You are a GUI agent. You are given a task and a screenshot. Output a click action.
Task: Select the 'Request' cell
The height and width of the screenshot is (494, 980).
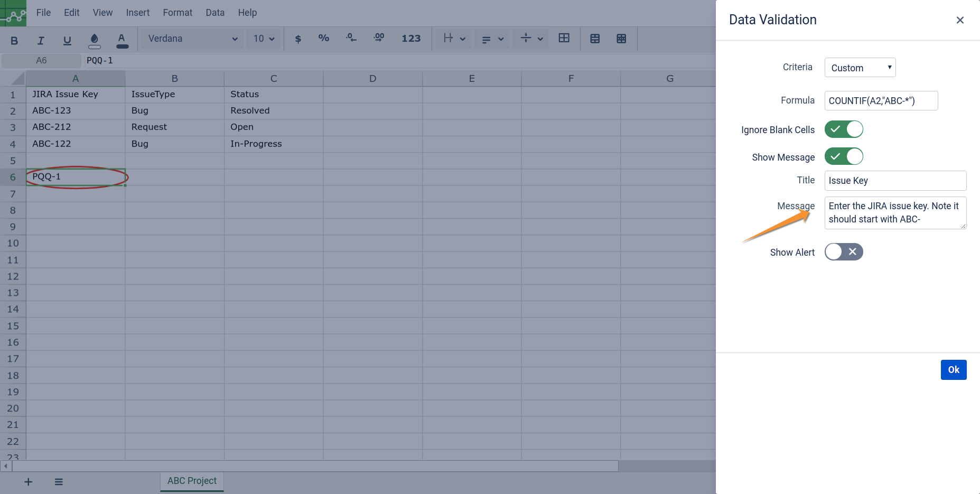click(x=175, y=127)
